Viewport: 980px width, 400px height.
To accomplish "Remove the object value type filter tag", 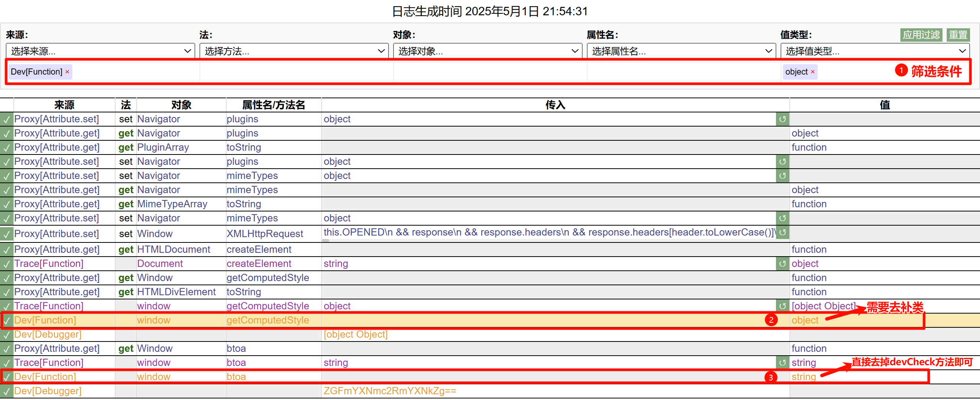I will [x=812, y=72].
